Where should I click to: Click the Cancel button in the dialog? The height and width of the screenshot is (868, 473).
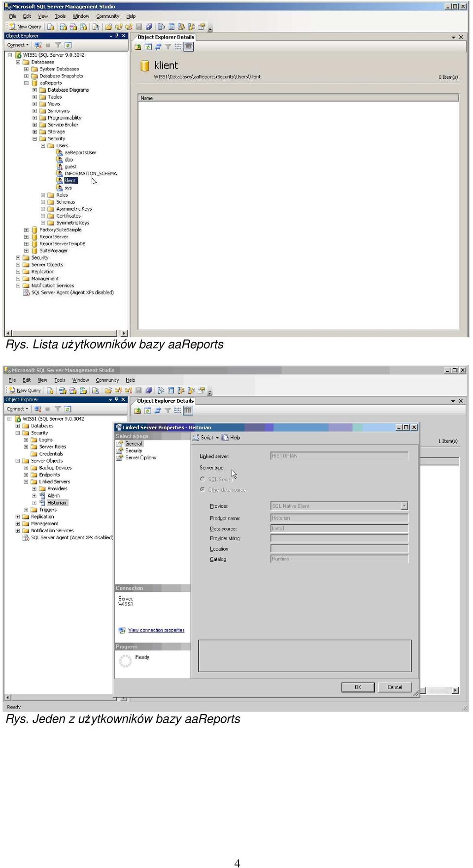pos(395,687)
